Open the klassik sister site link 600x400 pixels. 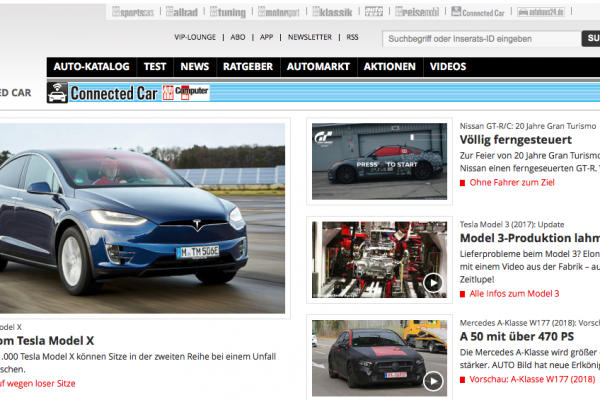click(x=332, y=12)
